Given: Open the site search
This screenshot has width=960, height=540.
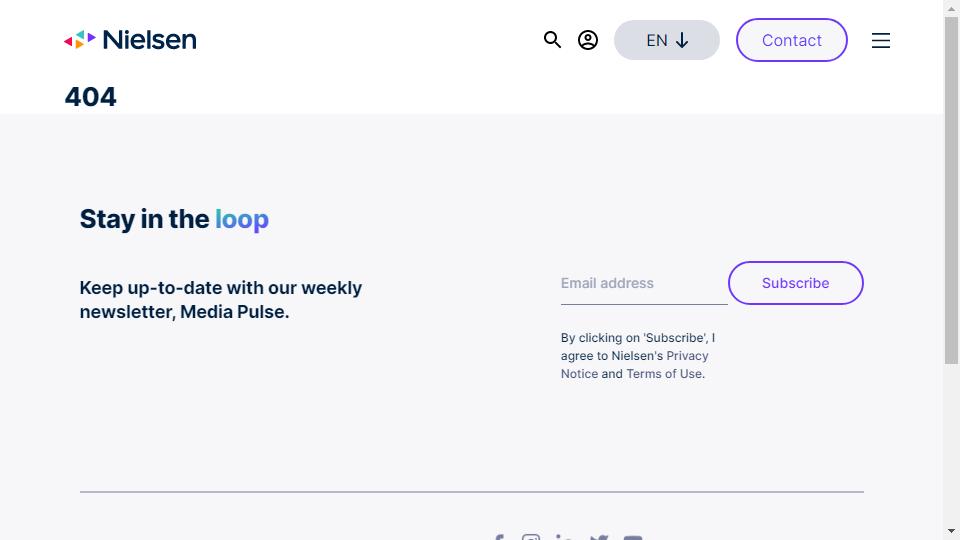Looking at the screenshot, I should click(552, 40).
